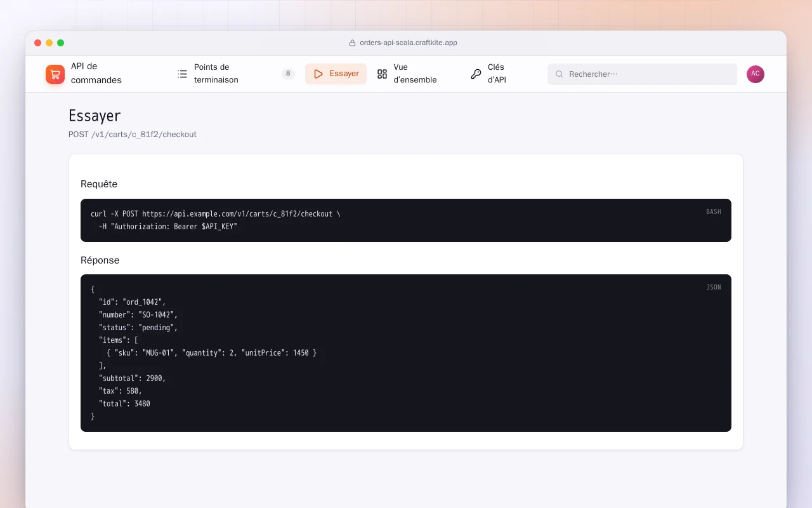Viewport: 812px width, 508px height.
Task: Click the Authorization: Bearer $API_KEY header line
Action: pos(167,227)
